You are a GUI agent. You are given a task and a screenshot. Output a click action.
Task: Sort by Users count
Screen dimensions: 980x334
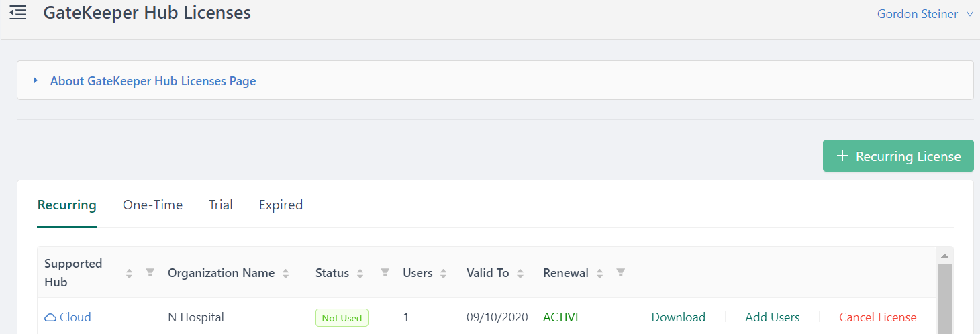coord(444,273)
